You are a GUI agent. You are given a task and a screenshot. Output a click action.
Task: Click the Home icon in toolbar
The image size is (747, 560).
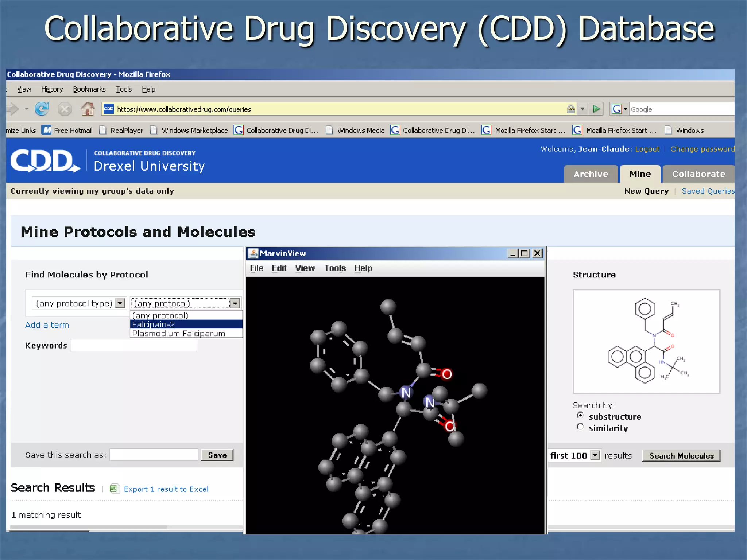click(88, 109)
